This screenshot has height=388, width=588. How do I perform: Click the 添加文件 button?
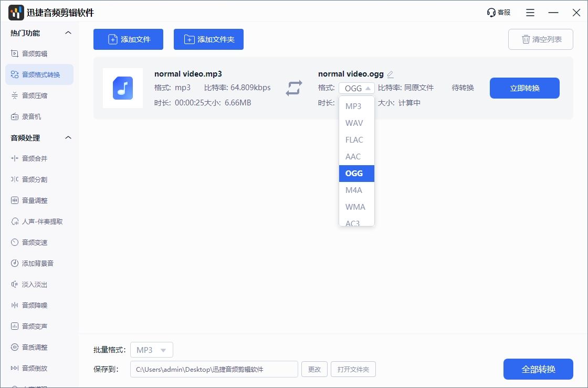pyautogui.click(x=128, y=39)
